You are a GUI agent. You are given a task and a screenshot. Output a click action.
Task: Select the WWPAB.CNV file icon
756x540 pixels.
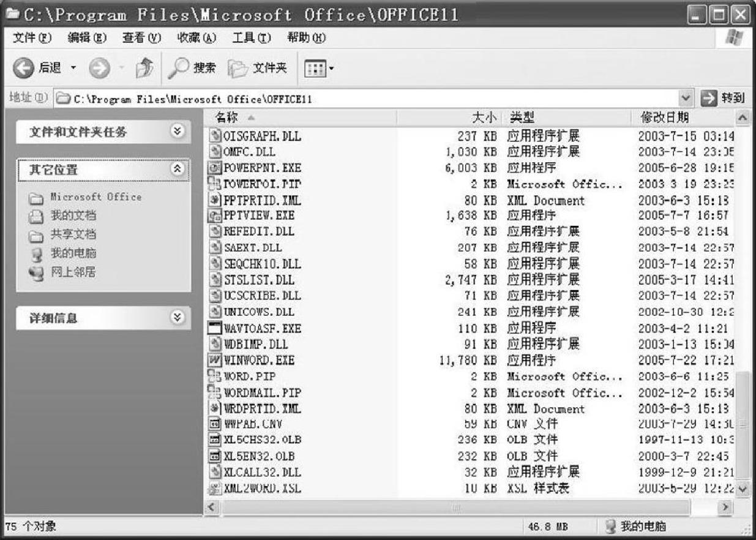[x=215, y=424]
